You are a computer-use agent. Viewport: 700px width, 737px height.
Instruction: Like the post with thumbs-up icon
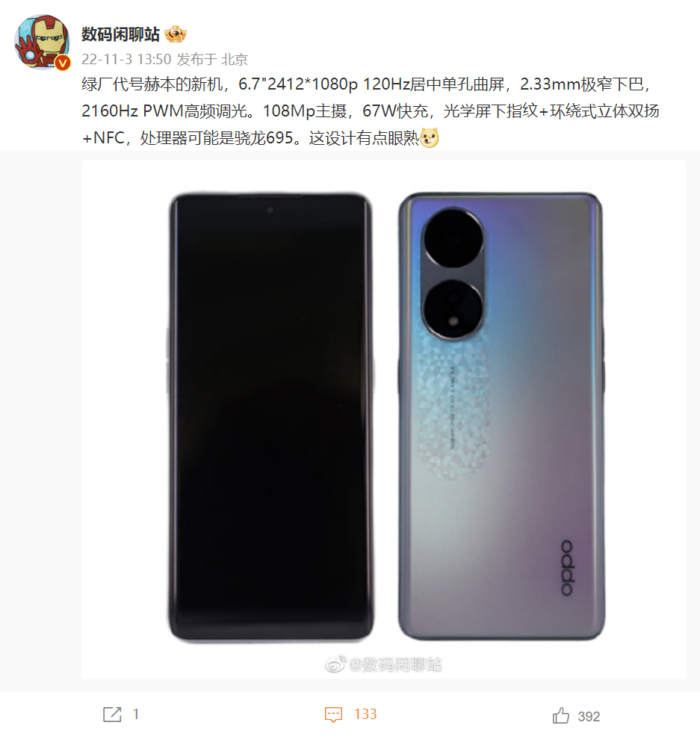coord(561,715)
